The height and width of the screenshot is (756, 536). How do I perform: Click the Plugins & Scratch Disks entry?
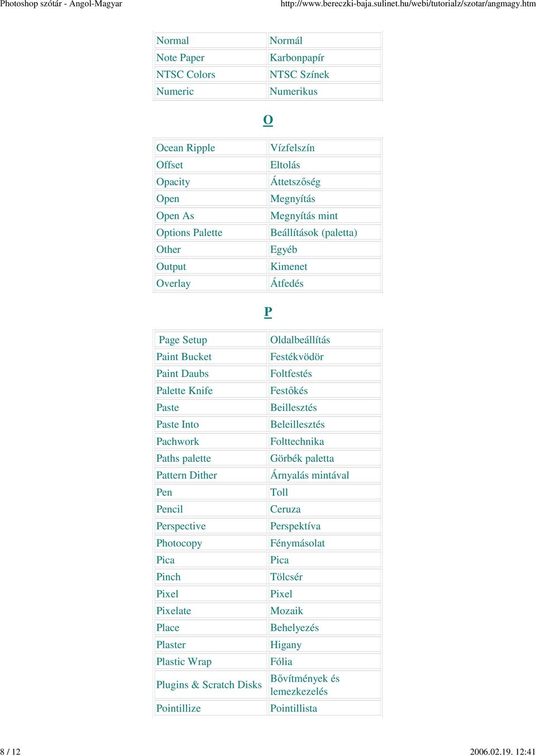209,685
